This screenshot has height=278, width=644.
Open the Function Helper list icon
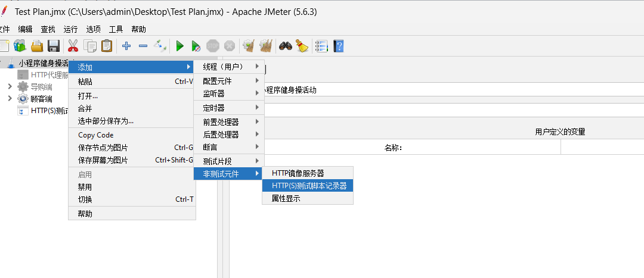(321, 46)
